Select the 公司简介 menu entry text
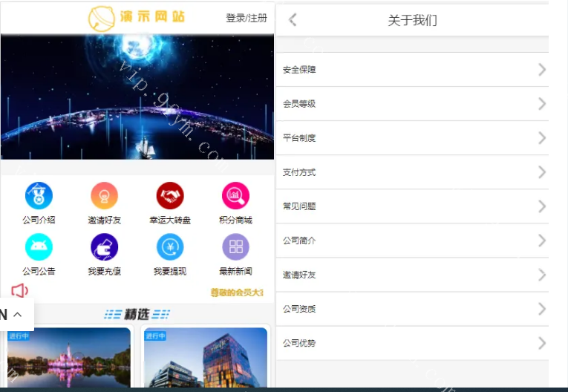 pos(299,241)
